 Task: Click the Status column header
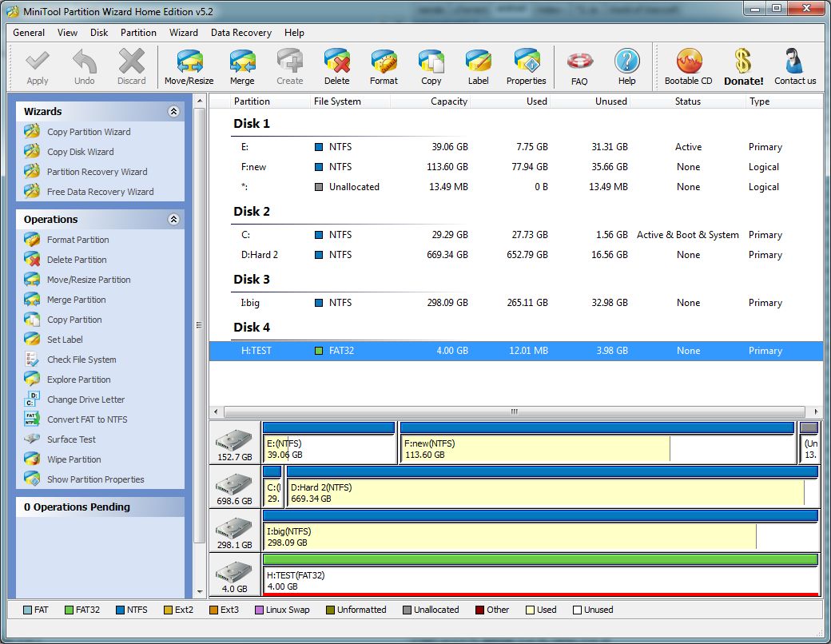(x=688, y=101)
